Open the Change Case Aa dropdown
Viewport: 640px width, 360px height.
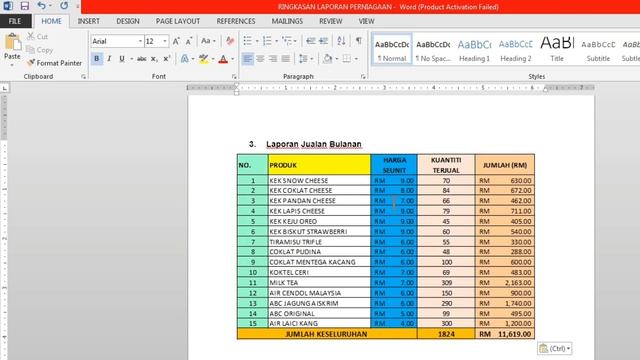pyautogui.click(x=208, y=41)
